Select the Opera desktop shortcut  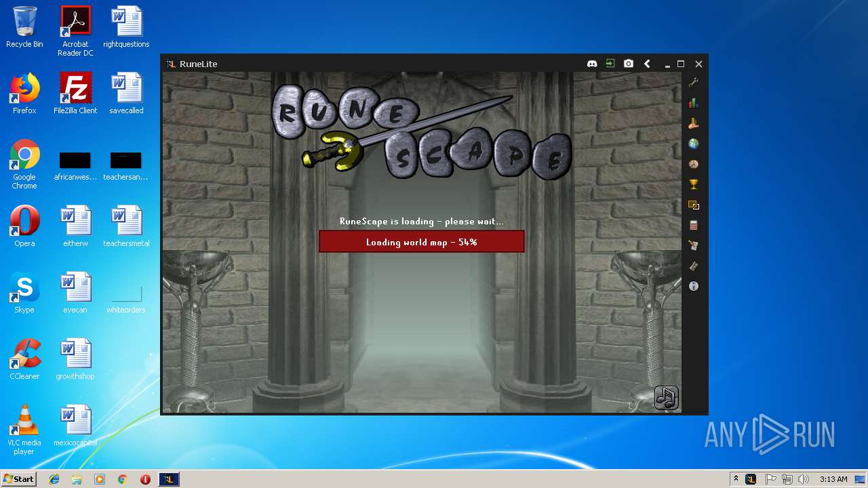[24, 226]
